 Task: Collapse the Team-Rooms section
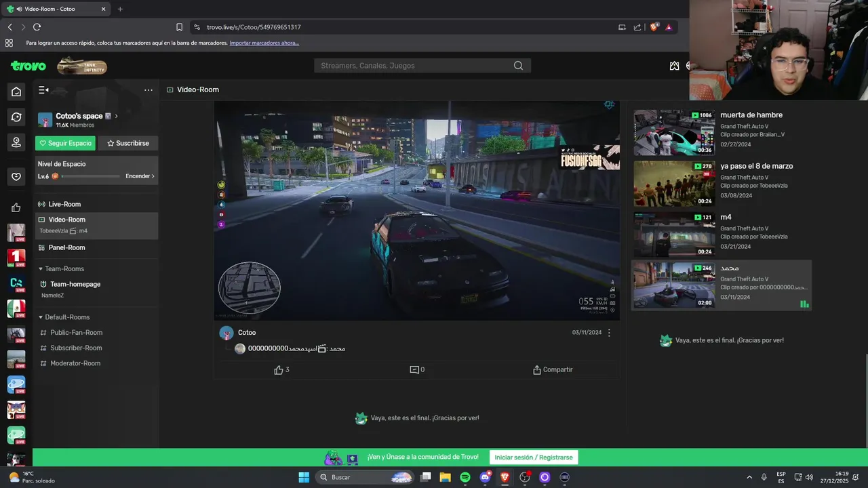click(61, 269)
